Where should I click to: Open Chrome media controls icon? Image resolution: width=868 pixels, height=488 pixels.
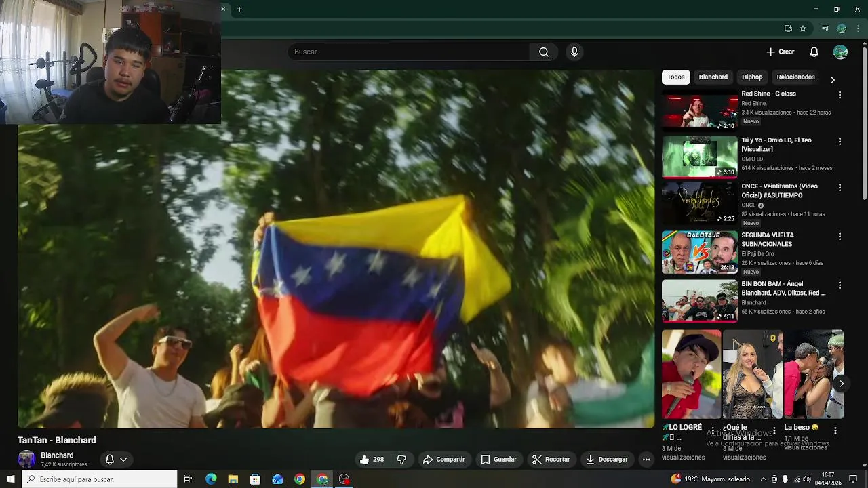[x=825, y=28]
